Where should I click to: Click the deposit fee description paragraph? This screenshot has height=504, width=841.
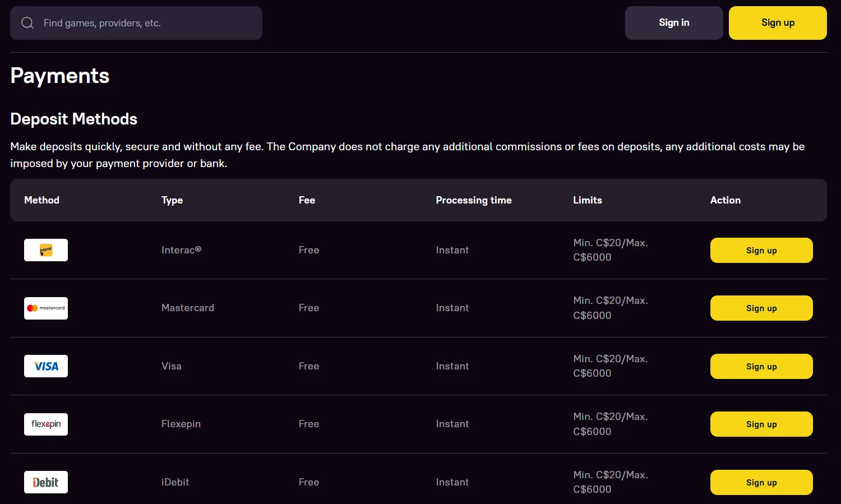pos(408,155)
